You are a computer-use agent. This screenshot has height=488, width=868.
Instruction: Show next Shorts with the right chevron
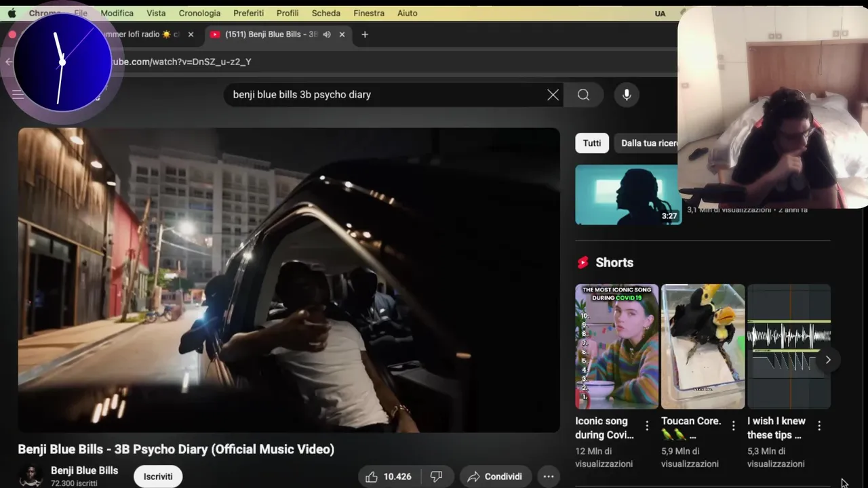point(828,360)
